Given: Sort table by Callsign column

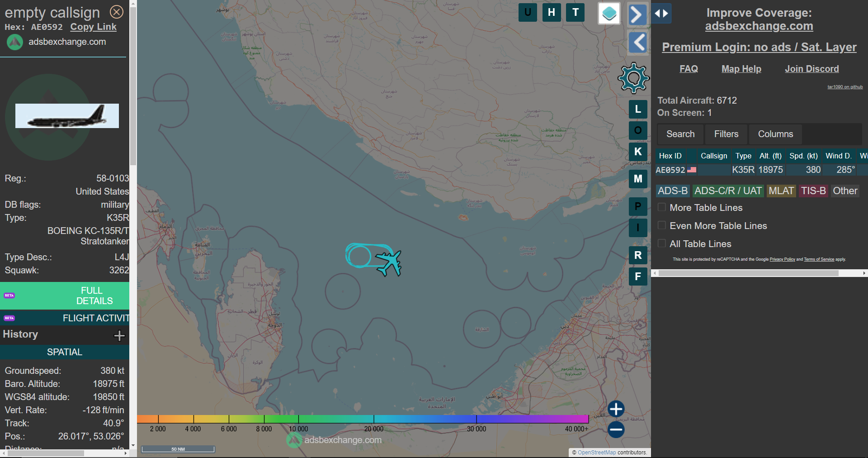Looking at the screenshot, I should [x=714, y=156].
